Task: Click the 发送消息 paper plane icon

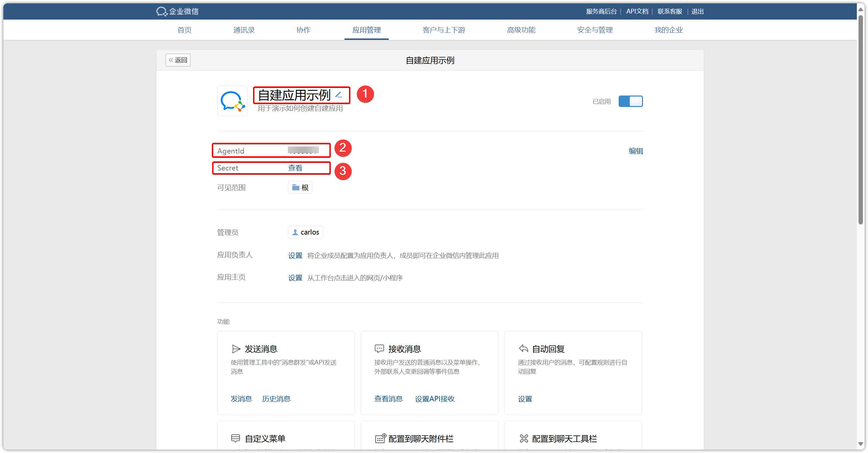Action: [236, 349]
